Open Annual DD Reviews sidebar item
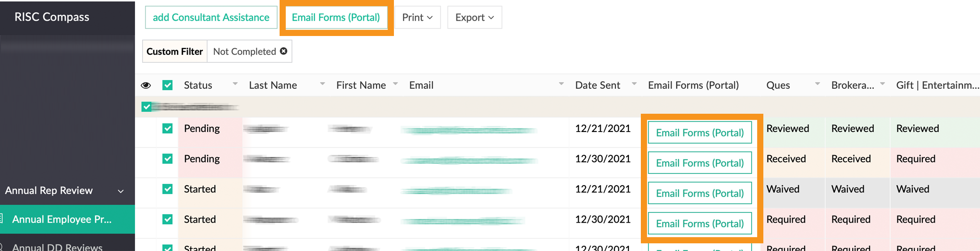The width and height of the screenshot is (980, 251). (57, 247)
